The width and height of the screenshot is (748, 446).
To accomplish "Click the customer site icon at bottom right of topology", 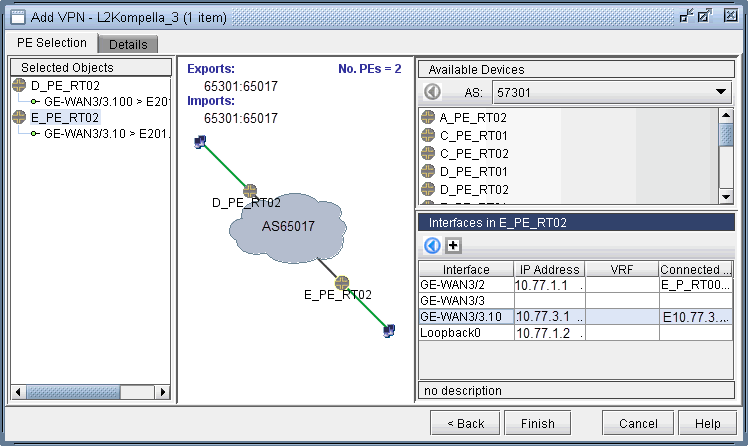I will [x=389, y=330].
